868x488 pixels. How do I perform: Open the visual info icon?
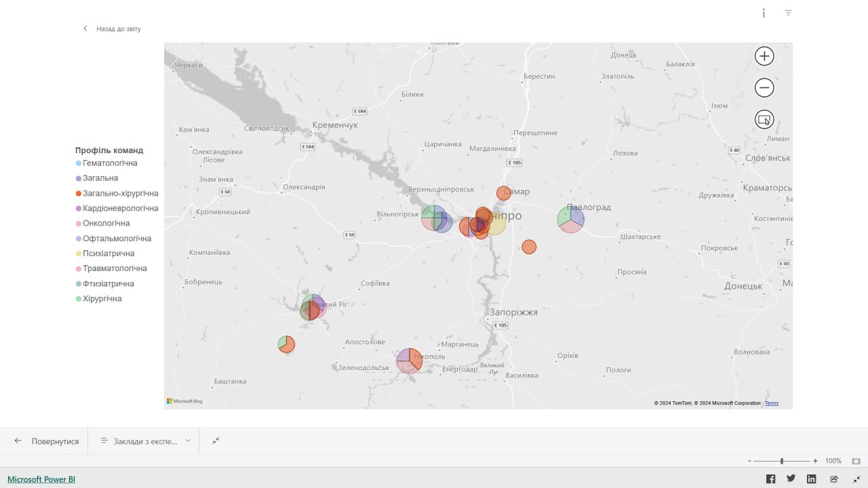(764, 13)
